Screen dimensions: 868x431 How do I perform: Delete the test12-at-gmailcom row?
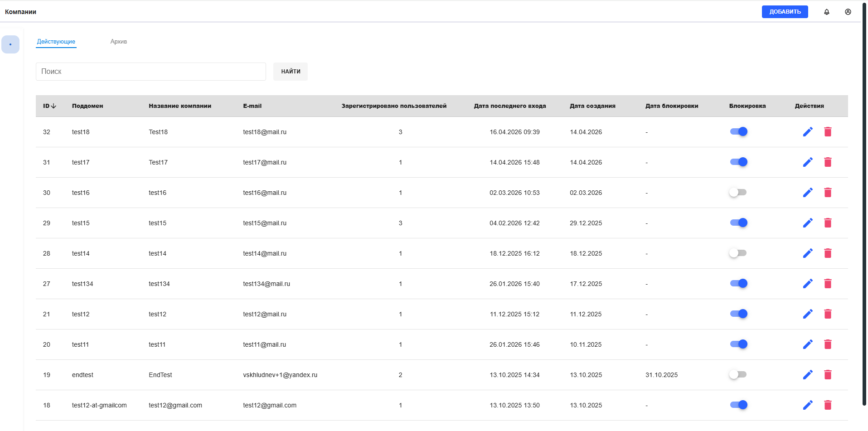tap(828, 405)
